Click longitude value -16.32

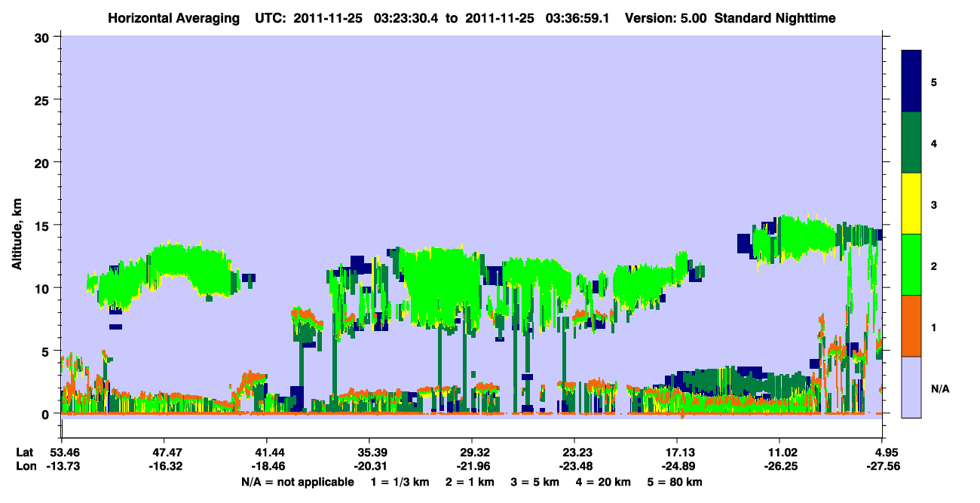(x=164, y=466)
